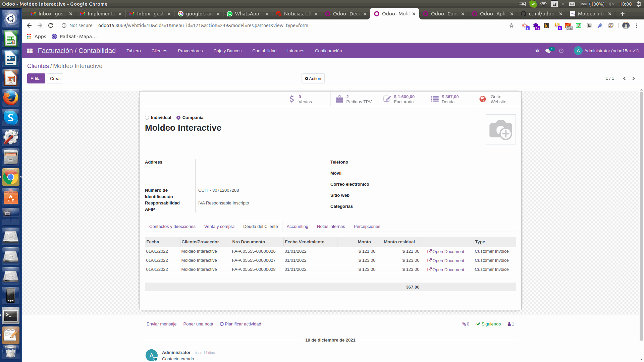Image resolution: width=644 pixels, height=362 pixels.
Task: Toggle Siguiendo follow status
Action: 488,324
